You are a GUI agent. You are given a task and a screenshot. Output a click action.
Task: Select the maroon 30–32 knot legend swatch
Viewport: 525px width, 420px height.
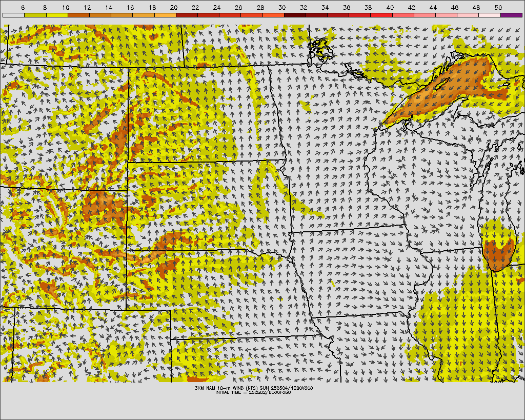295,15
